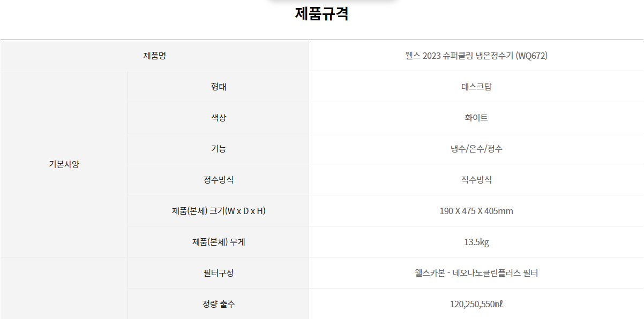Click the 기능 label cell
This screenshot has height=319, width=644.
(x=219, y=149)
